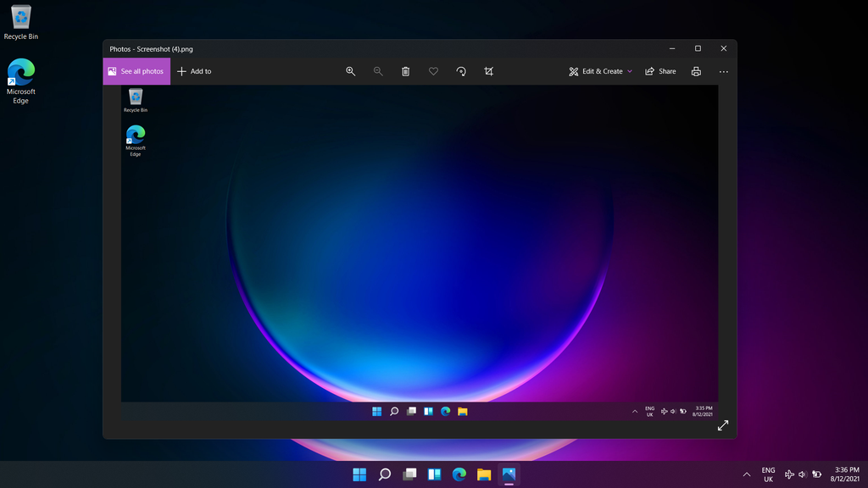Enter fullscreen with the diagonal arrow icon
868x488 pixels.
tap(723, 425)
